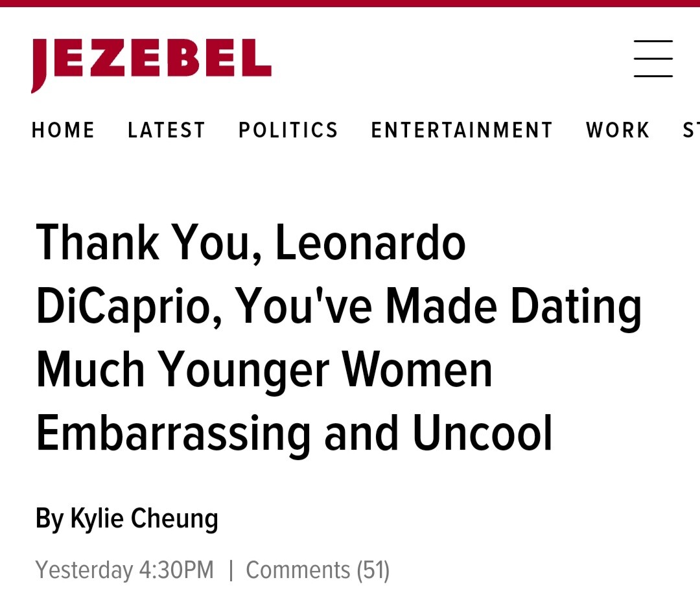Click the Jezebel logo
The image size is (700, 613).
pos(151,65)
